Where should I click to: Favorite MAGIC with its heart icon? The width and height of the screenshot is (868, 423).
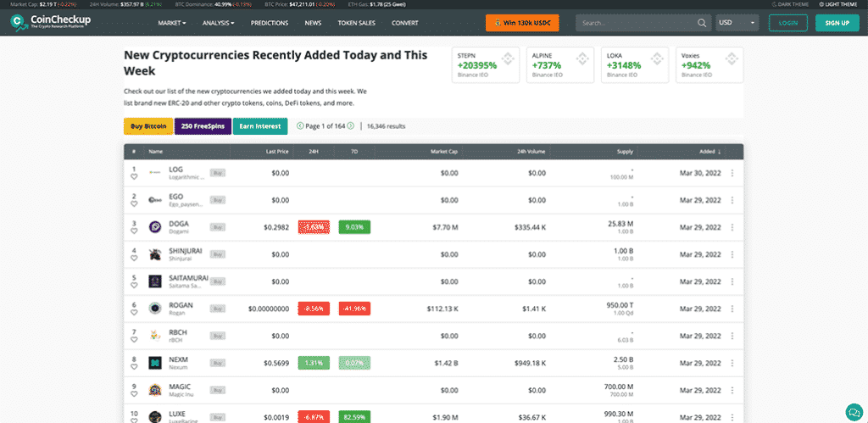click(134, 394)
